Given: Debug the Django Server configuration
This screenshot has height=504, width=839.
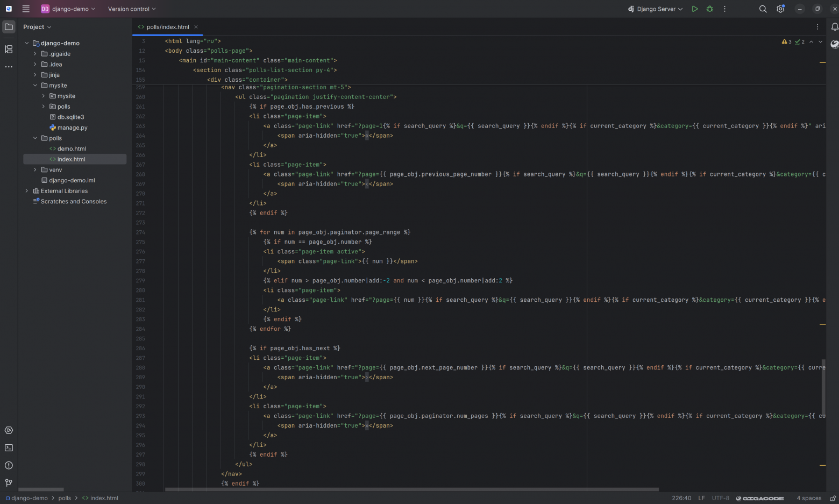Looking at the screenshot, I should tap(710, 9).
